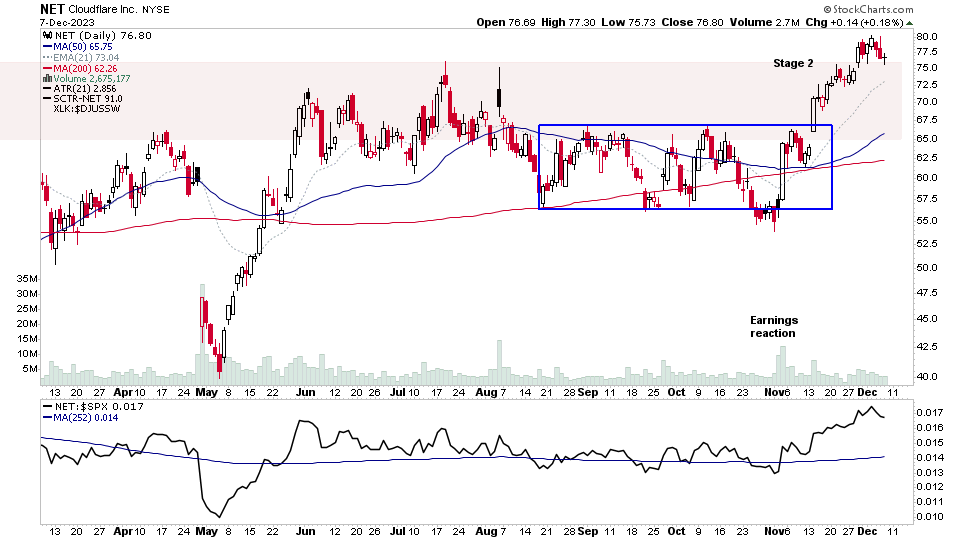Click the Earnings reaction annotation text
This screenshot has height=540, width=960.
pyautogui.click(x=774, y=327)
